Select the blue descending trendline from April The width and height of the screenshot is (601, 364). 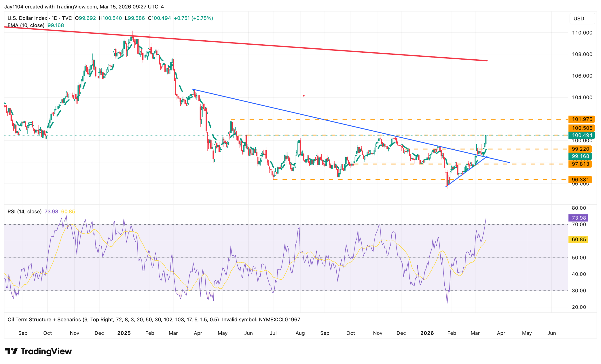point(293,112)
